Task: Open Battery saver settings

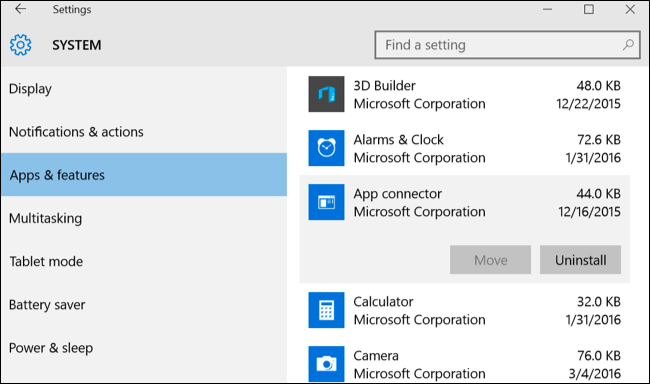Action: [143, 304]
